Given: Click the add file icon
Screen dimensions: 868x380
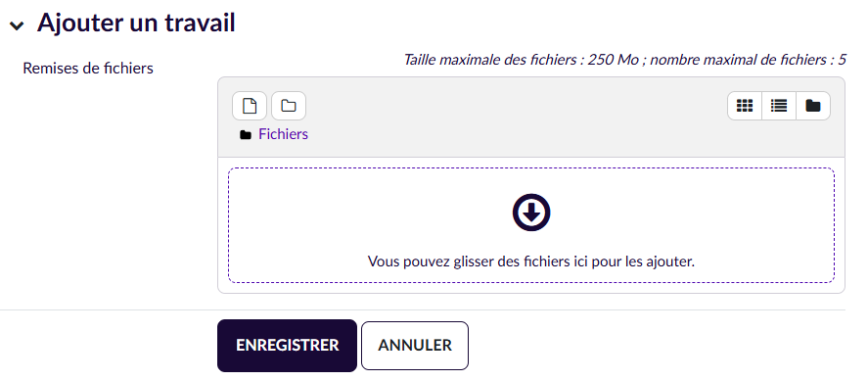Looking at the screenshot, I should [x=250, y=106].
